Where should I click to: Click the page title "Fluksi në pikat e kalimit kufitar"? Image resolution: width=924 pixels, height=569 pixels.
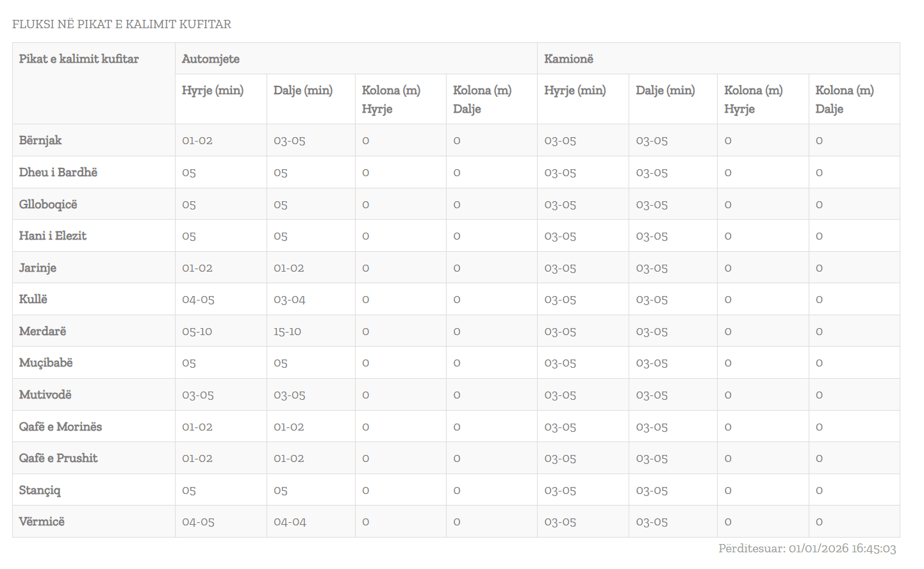(122, 24)
